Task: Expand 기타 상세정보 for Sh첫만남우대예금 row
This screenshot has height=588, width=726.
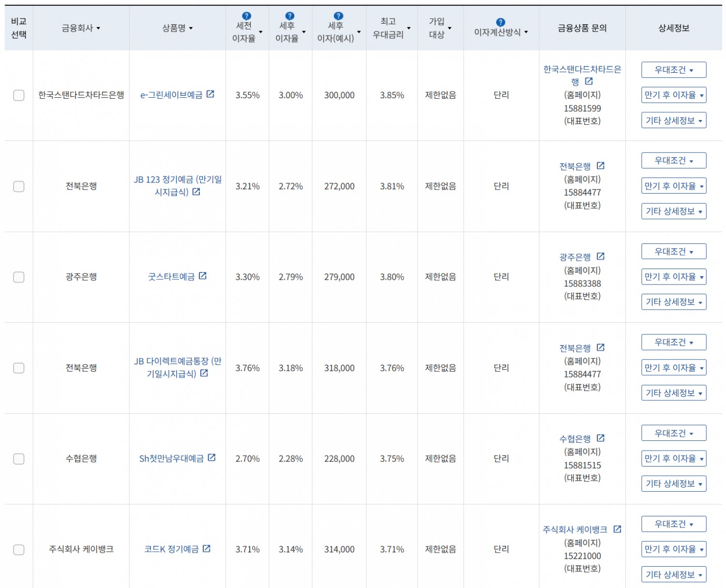Action: (674, 483)
